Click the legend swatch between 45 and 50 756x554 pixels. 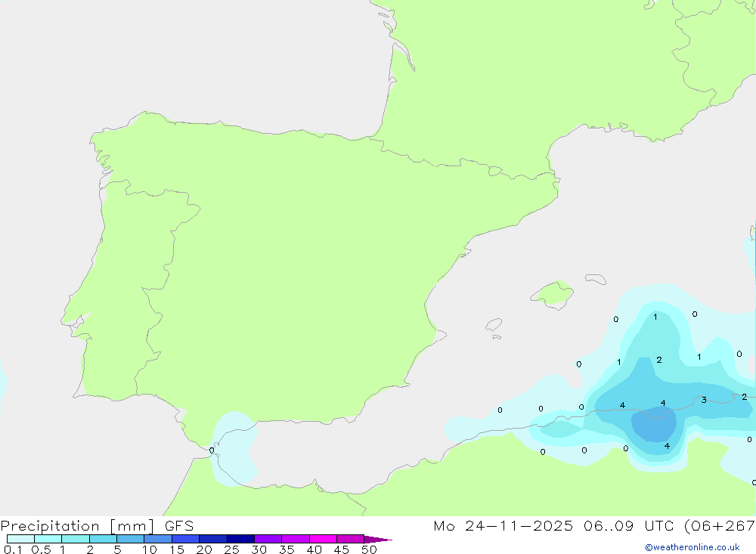click(x=351, y=539)
